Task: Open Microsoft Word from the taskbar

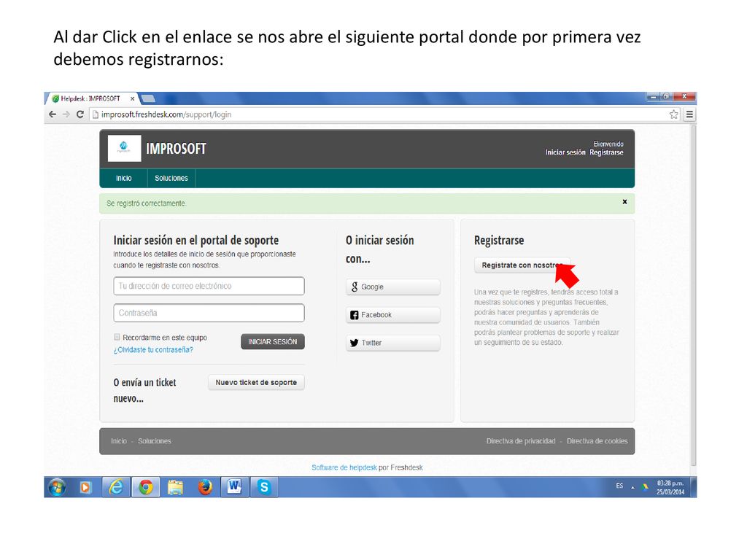Action: 234,487
